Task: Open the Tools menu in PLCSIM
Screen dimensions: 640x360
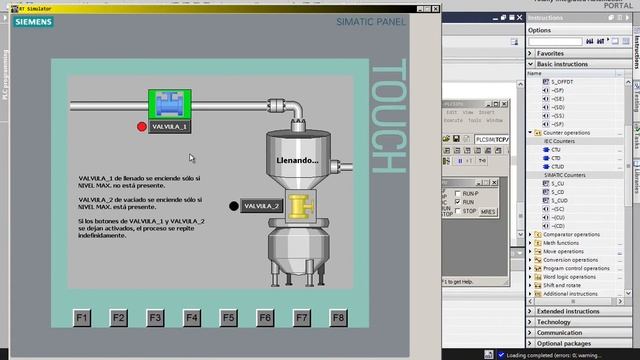Action: point(474,120)
